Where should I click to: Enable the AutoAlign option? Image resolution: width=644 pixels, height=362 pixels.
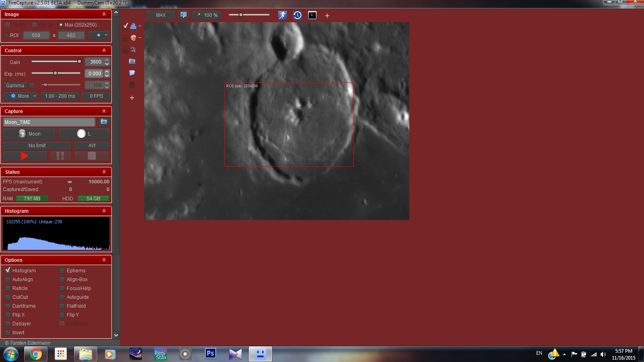click(8, 280)
